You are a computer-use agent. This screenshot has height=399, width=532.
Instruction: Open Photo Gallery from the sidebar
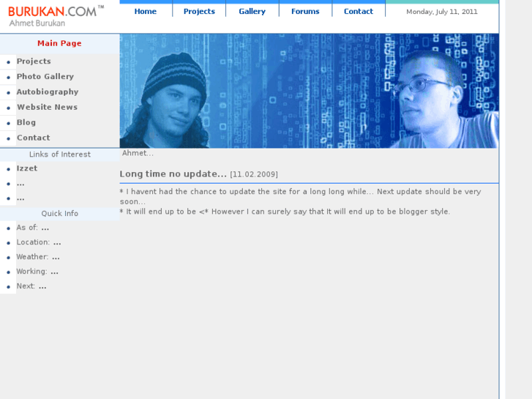click(x=45, y=76)
